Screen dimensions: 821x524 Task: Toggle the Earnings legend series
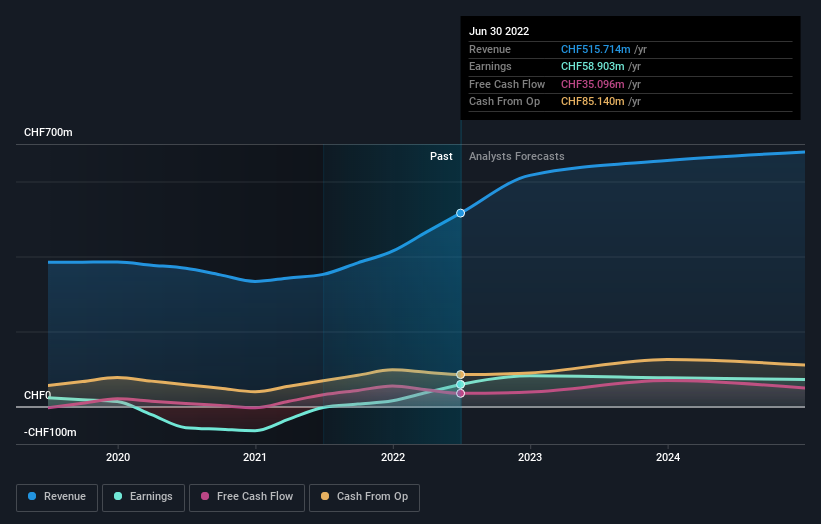[x=143, y=497]
